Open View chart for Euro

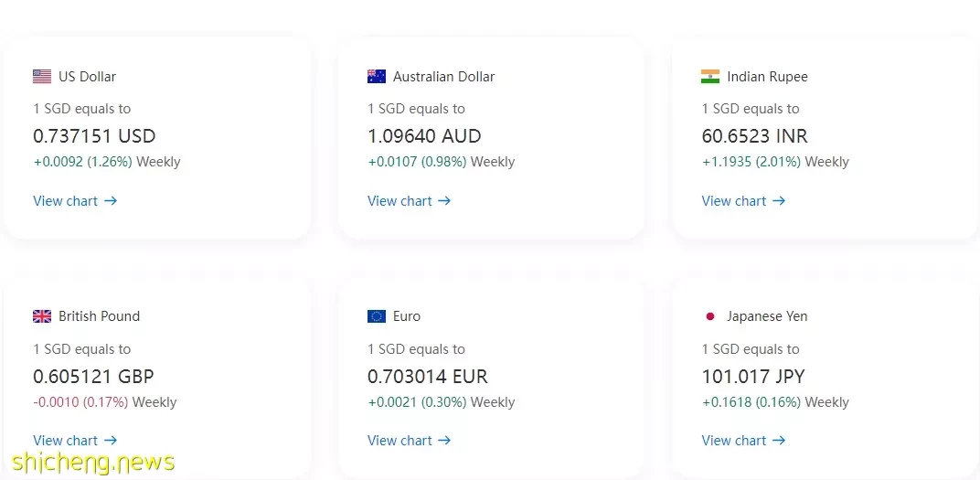[410, 441]
